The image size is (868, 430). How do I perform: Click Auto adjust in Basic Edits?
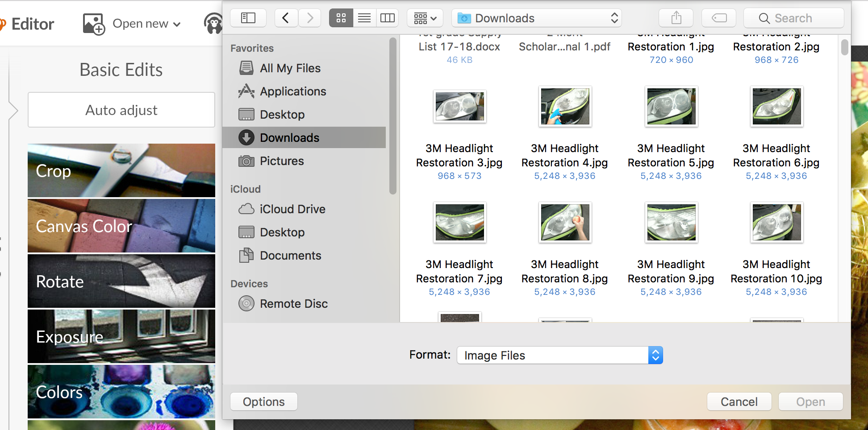coord(121,110)
